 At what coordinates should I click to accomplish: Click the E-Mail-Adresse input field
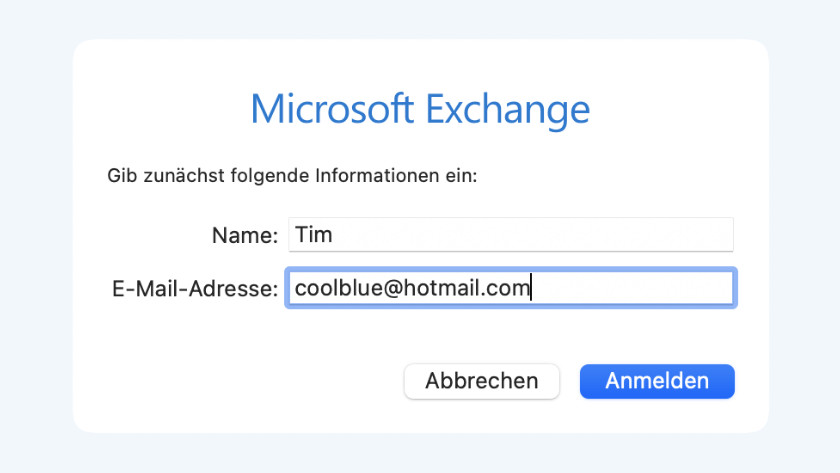[x=511, y=288]
